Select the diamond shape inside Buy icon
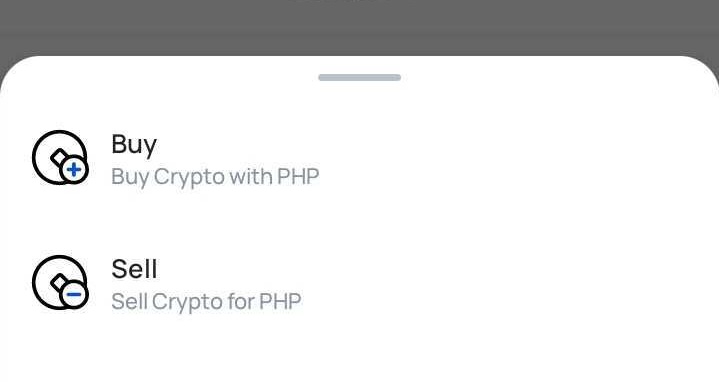Image resolution: width=719 pixels, height=382 pixels. [60, 158]
